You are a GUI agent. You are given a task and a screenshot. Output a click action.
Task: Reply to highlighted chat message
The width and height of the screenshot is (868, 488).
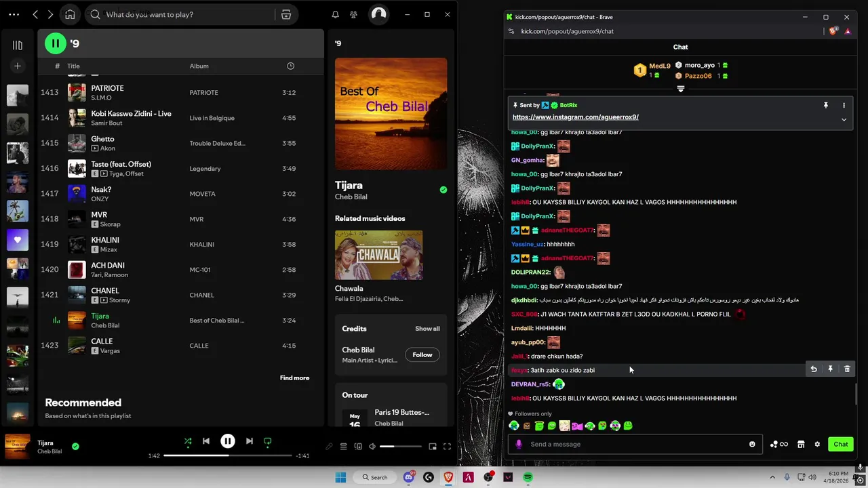pyautogui.click(x=814, y=369)
